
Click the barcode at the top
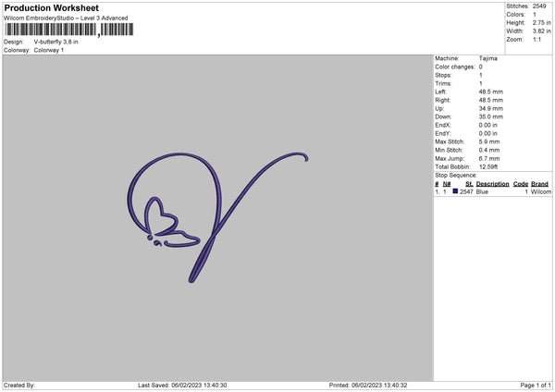pyautogui.click(x=69, y=30)
